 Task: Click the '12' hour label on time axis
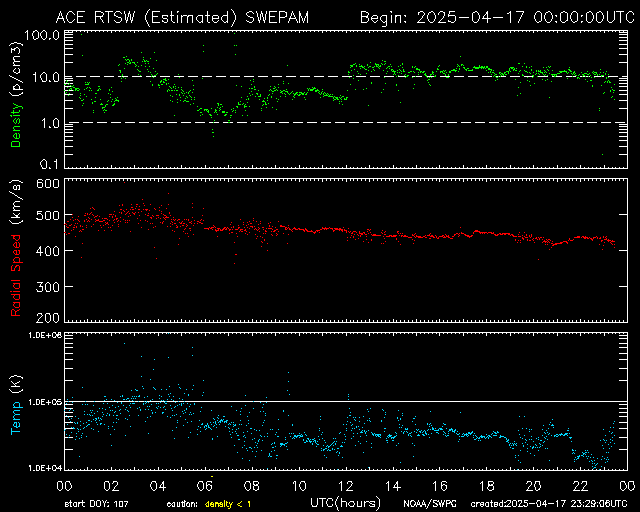click(x=346, y=486)
